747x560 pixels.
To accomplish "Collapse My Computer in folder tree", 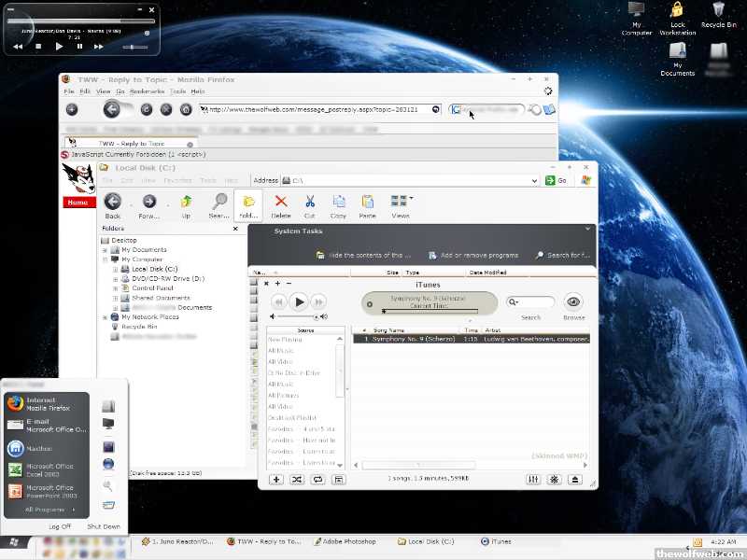I will (x=105, y=259).
